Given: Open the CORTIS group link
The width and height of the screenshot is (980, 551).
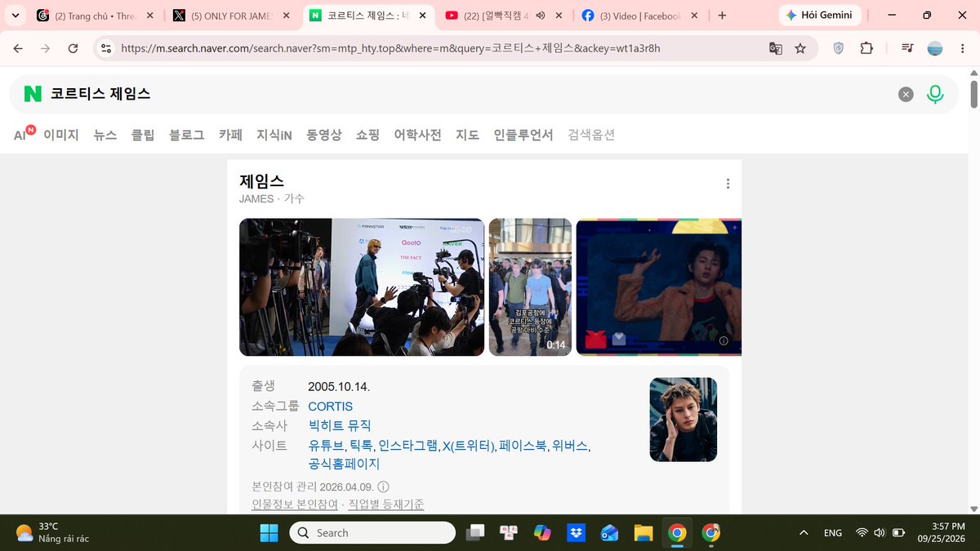Looking at the screenshot, I should 330,407.
